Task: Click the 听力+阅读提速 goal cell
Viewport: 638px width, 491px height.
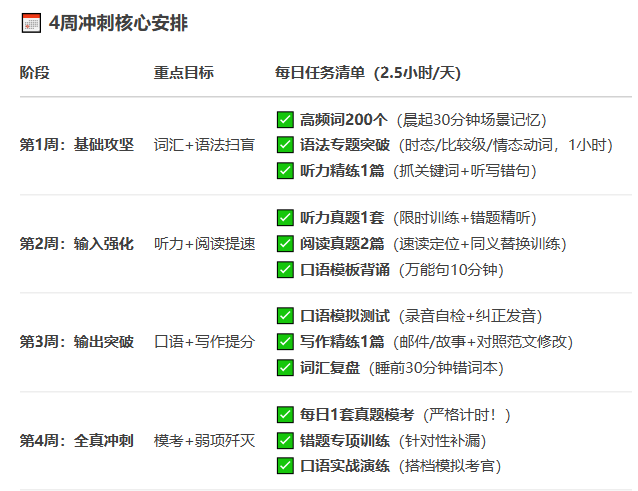Action: [x=205, y=244]
